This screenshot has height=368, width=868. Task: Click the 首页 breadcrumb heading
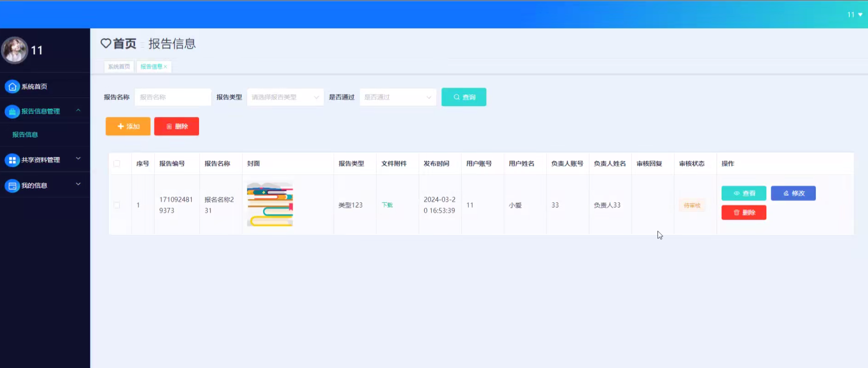[125, 43]
